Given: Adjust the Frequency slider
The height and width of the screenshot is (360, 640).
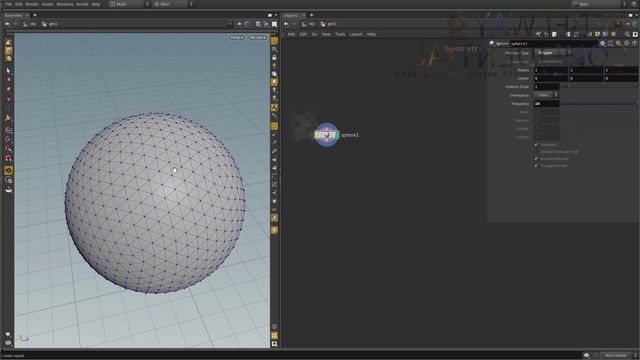Looking at the screenshot, I should pos(599,104).
